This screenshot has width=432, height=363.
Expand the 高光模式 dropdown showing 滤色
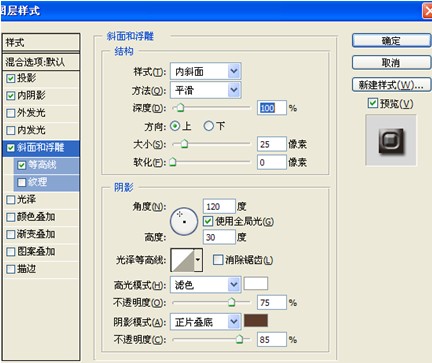[206, 285]
